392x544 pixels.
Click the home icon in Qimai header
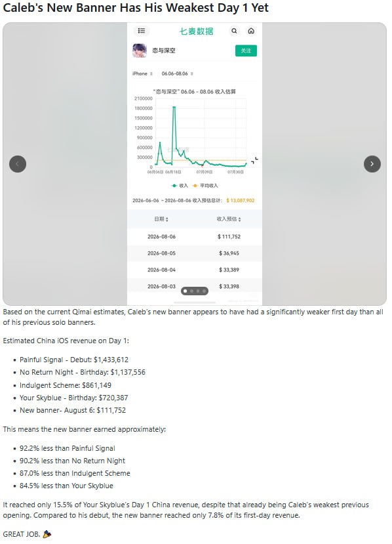251,31
